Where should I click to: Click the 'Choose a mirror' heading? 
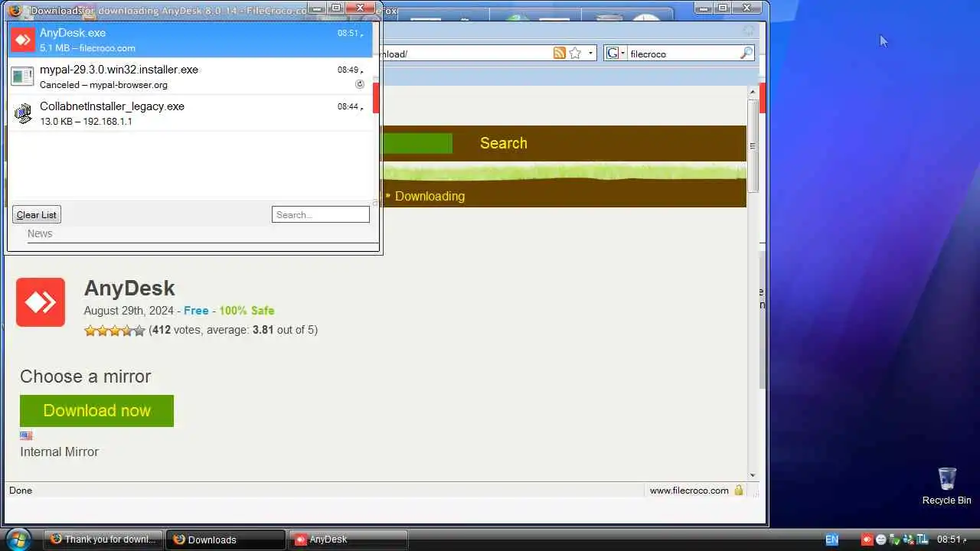[x=85, y=377]
